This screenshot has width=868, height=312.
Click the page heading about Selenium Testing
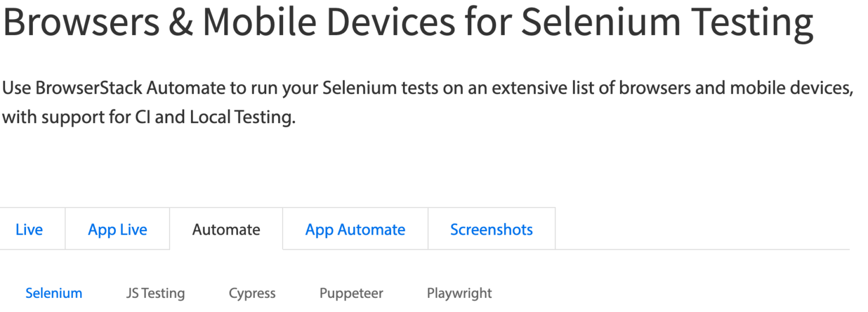pos(407,23)
